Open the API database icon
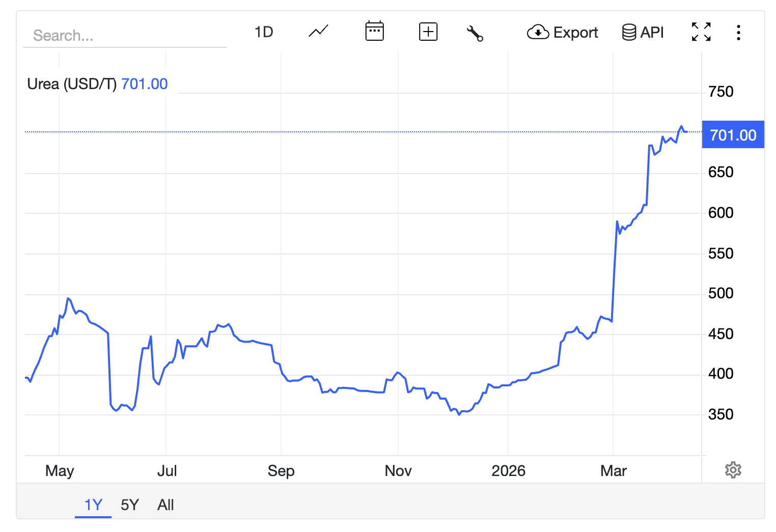 629,33
